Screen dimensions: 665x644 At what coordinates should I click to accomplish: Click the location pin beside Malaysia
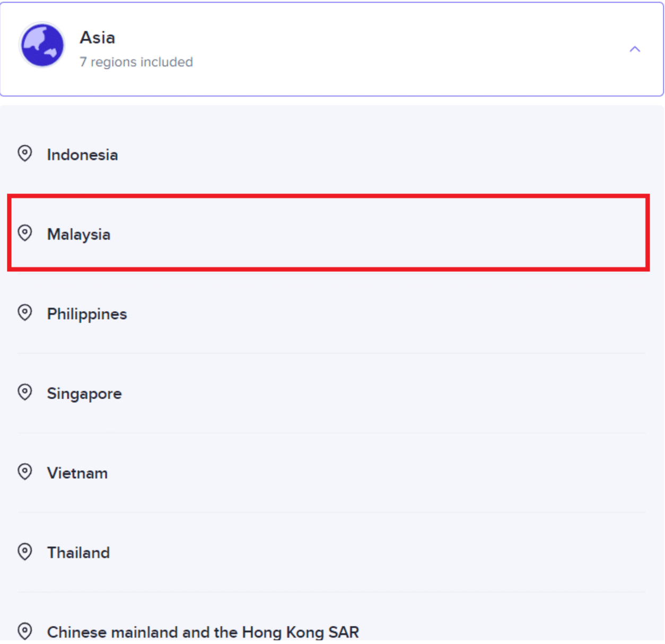[x=25, y=233]
